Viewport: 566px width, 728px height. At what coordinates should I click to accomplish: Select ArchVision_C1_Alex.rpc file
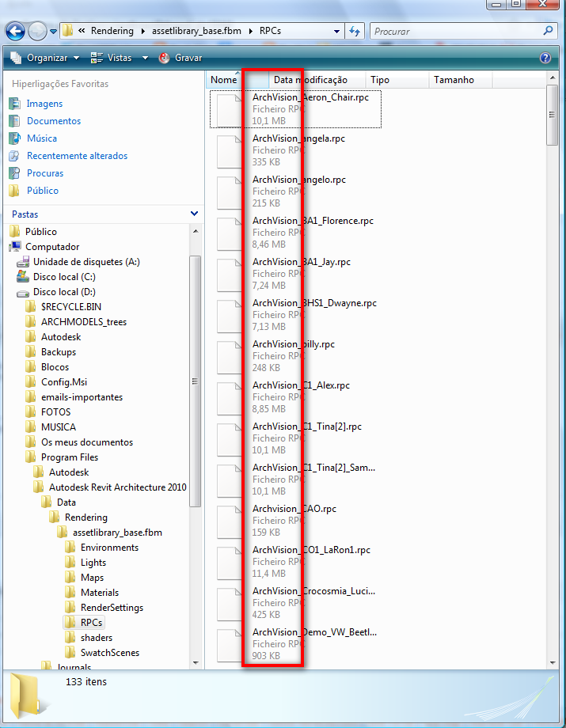pyautogui.click(x=296, y=397)
